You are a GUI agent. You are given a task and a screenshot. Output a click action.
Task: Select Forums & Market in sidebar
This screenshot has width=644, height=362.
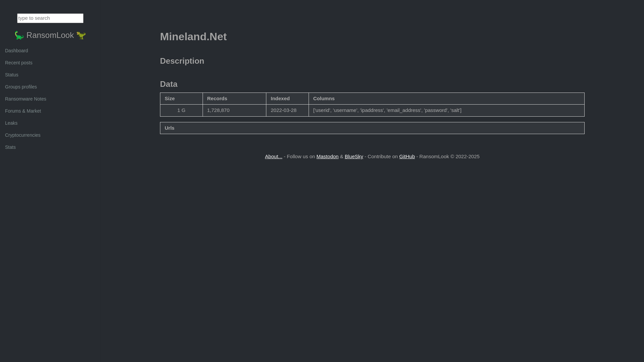(23, 111)
